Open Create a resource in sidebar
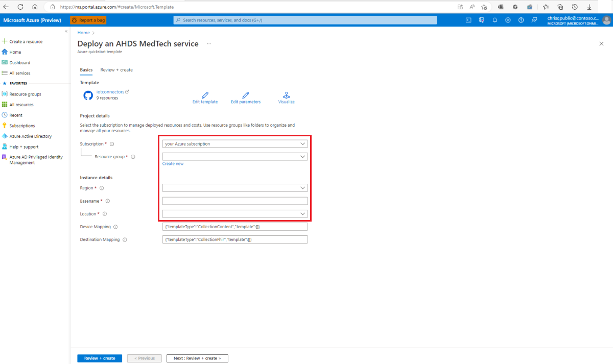 click(26, 41)
